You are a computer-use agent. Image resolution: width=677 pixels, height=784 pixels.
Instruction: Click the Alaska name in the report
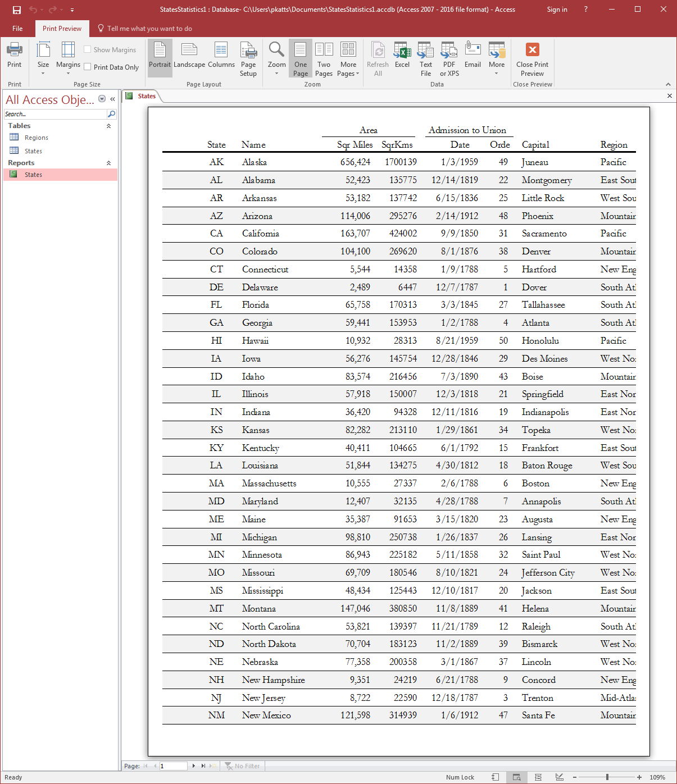point(255,162)
